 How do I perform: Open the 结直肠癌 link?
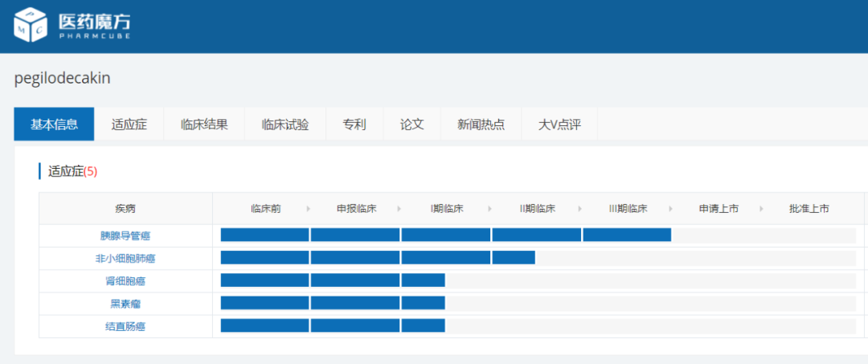click(x=125, y=326)
